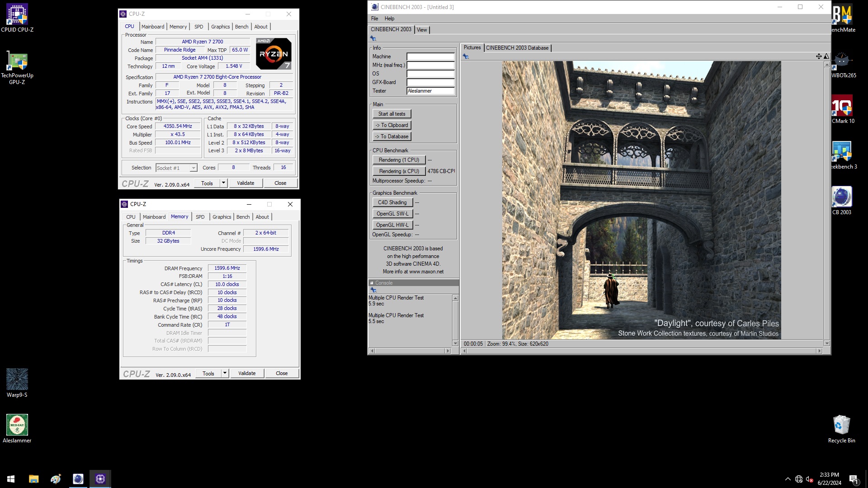Switch to CINEBENCH 2003 Database tab

click(x=517, y=48)
